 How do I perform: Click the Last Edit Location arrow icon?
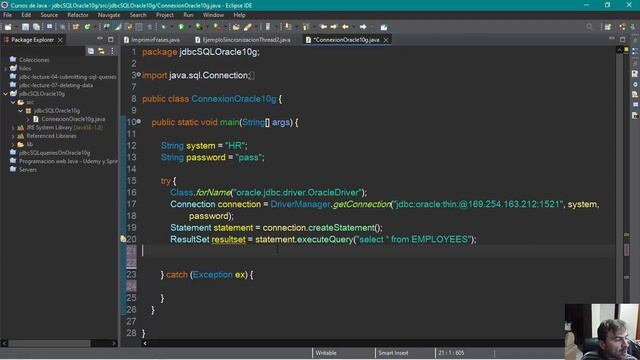click(x=323, y=27)
